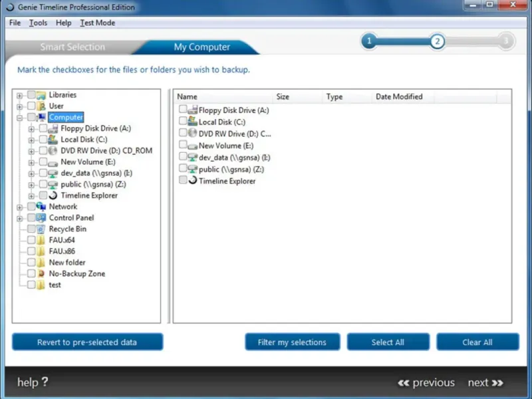The image size is (532, 399).
Task: Click the FAU.x64 folder icon
Action: (x=41, y=240)
